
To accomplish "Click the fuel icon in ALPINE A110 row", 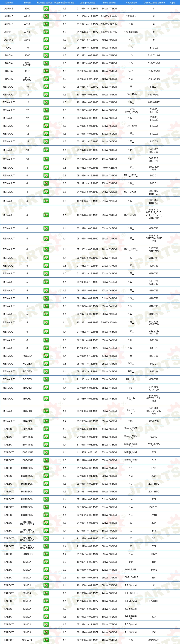I will [x=46, y=16].
